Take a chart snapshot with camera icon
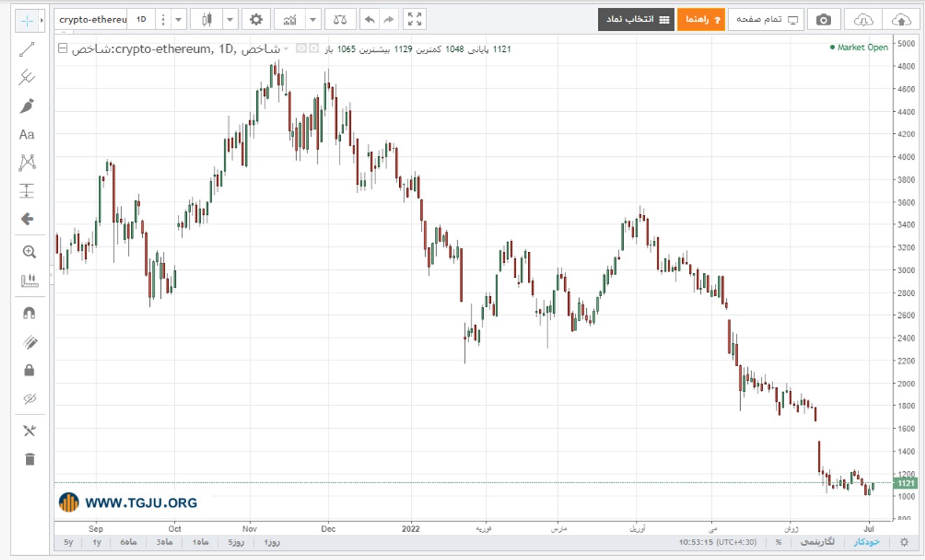This screenshot has height=560, width=925. click(824, 20)
